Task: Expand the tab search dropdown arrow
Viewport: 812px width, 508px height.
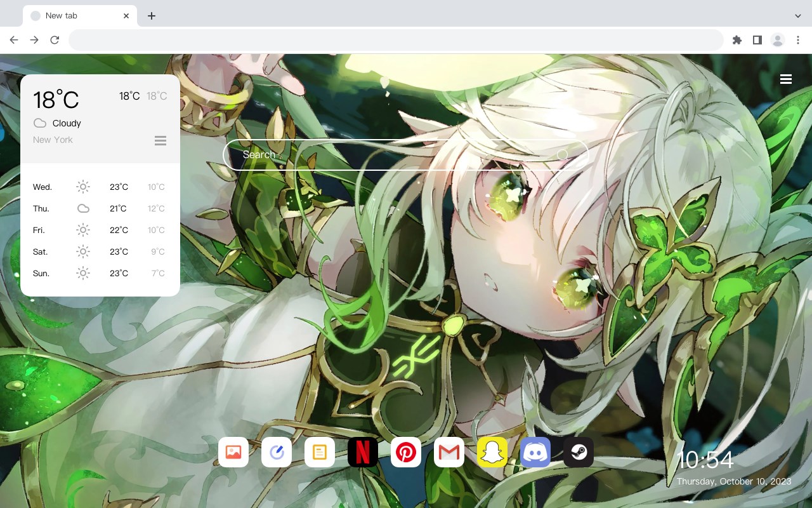Action: [x=798, y=16]
